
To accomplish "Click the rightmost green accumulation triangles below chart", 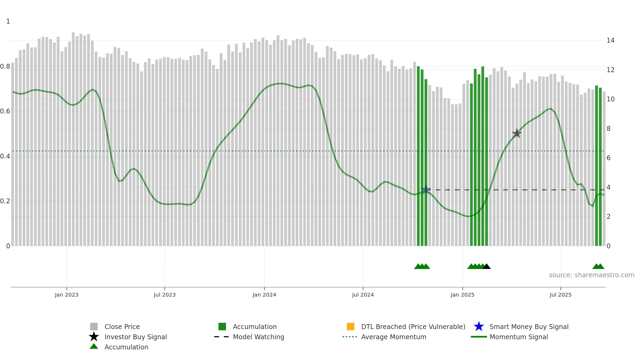I will (x=598, y=266).
